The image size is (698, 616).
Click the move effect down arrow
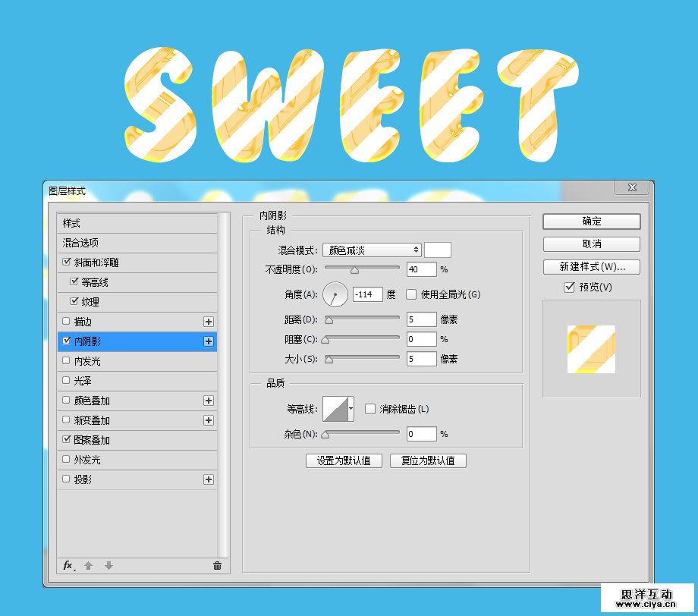click(x=108, y=566)
